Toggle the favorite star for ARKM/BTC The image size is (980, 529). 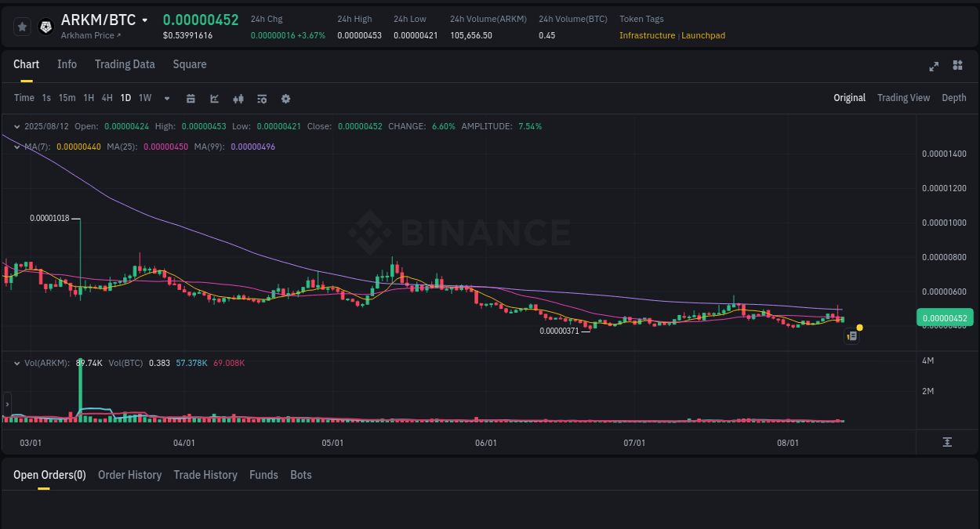point(22,26)
